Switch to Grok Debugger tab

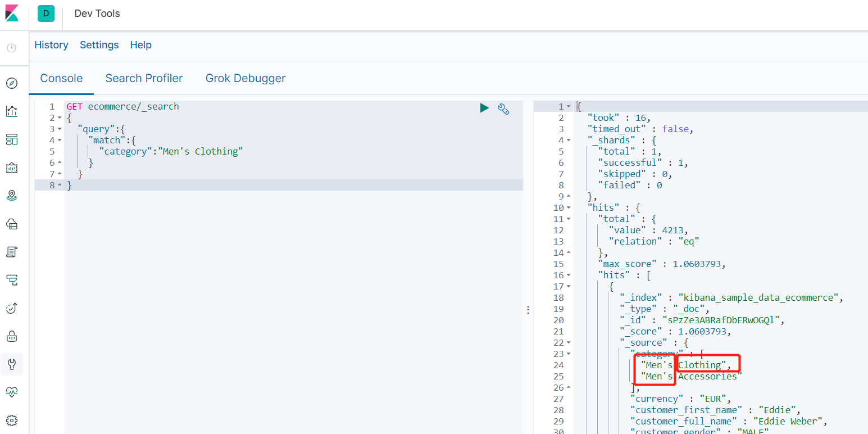[x=246, y=78]
